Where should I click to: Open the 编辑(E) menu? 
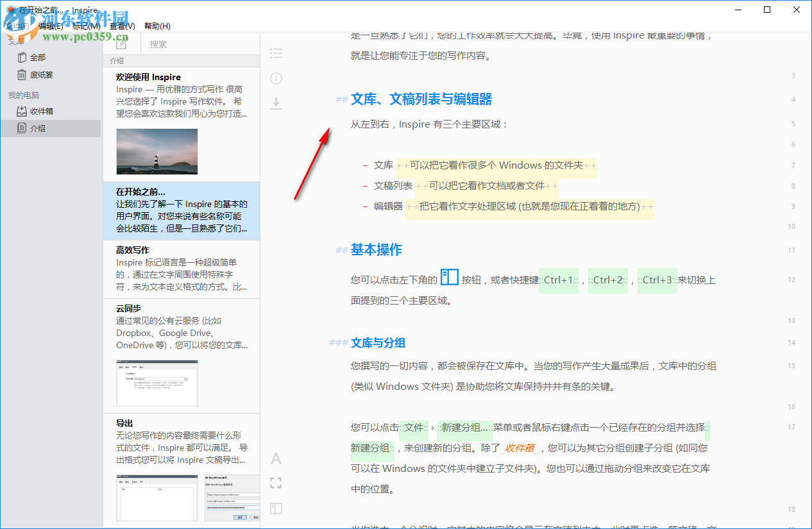tap(51, 26)
